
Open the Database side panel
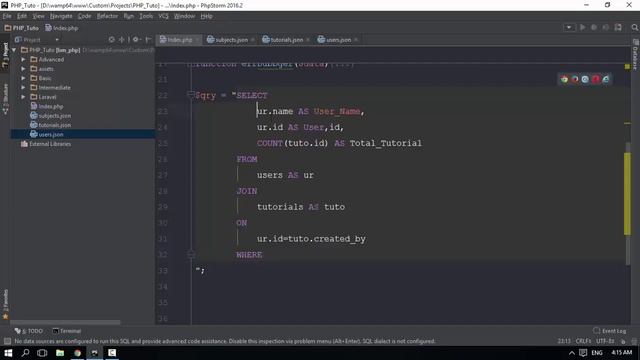[636, 55]
